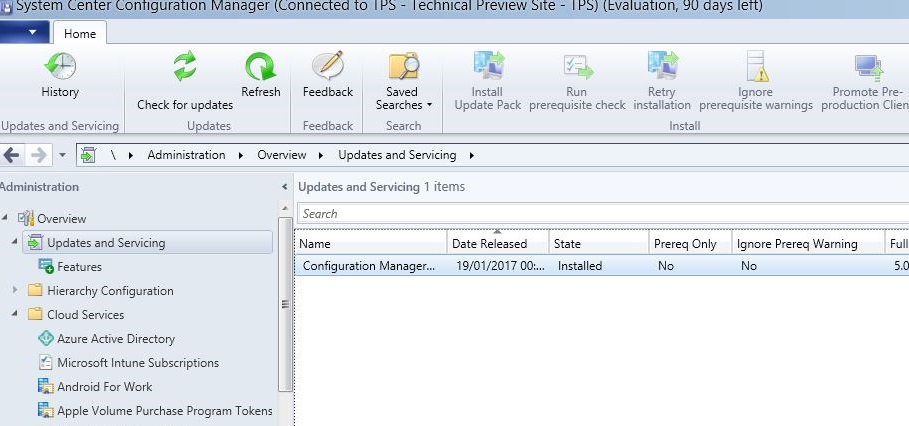Run prerequisite check from ribbon
The height and width of the screenshot is (426, 909).
coord(577,68)
